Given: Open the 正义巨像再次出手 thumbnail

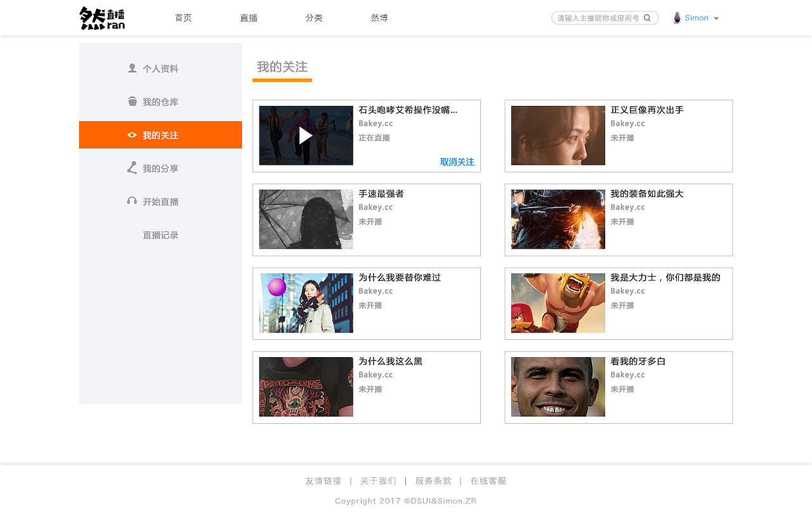Looking at the screenshot, I should [x=558, y=135].
